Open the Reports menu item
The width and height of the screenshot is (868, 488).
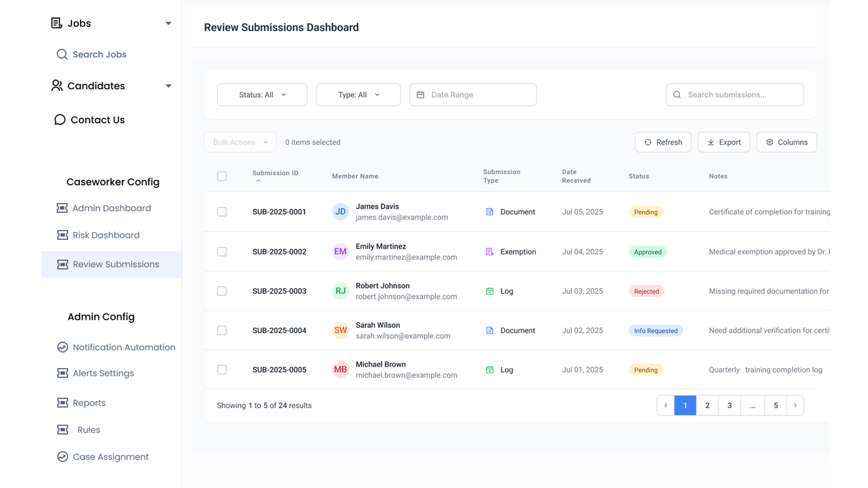pos(89,403)
